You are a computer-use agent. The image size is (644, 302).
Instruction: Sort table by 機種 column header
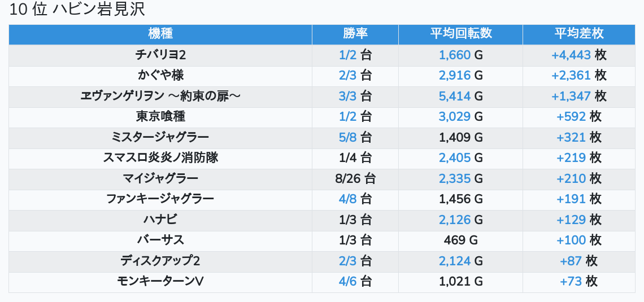coord(160,34)
